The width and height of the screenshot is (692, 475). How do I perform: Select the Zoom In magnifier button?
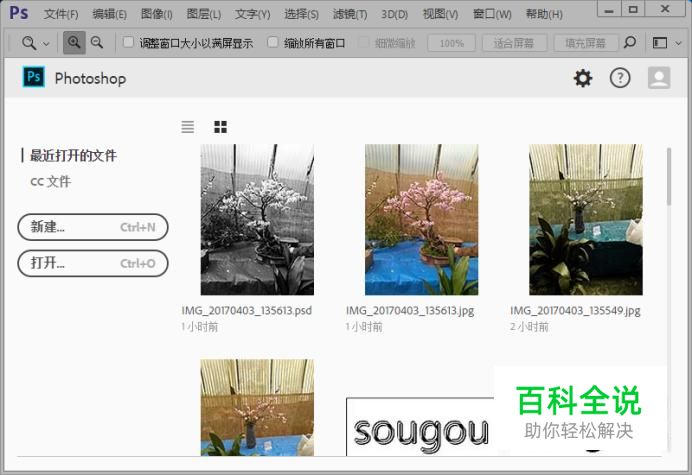pos(74,43)
